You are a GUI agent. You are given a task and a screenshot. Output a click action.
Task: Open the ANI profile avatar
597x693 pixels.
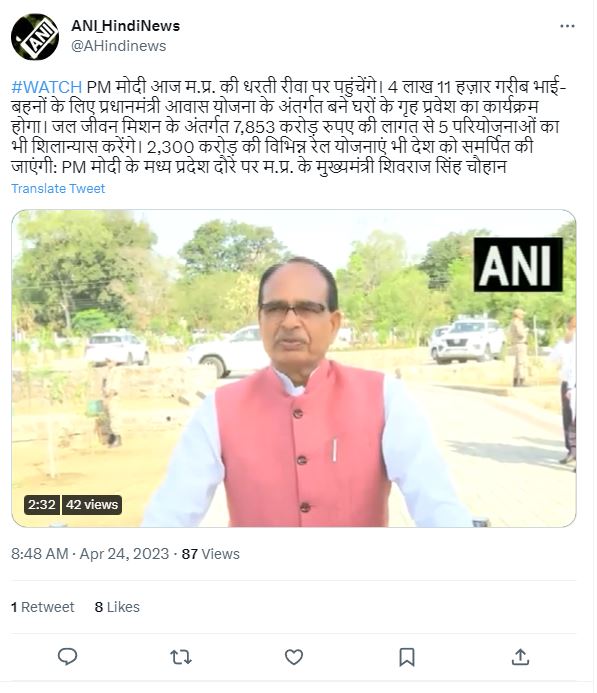[35, 37]
